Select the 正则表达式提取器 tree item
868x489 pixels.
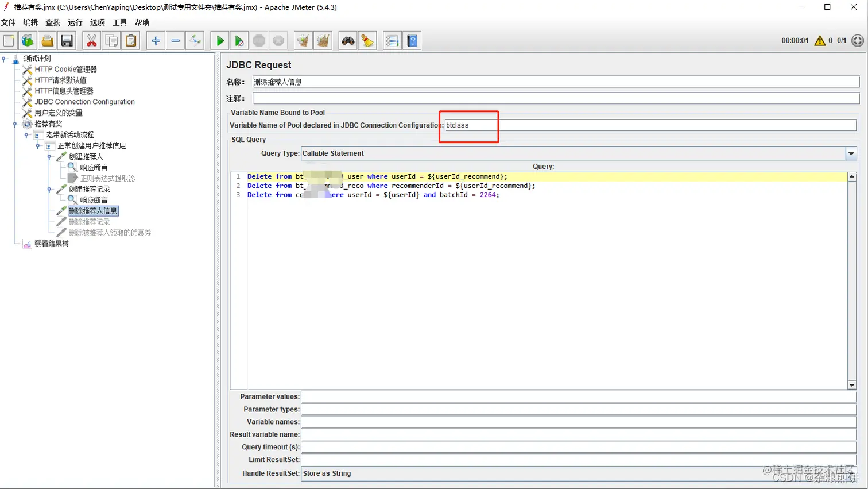point(108,179)
